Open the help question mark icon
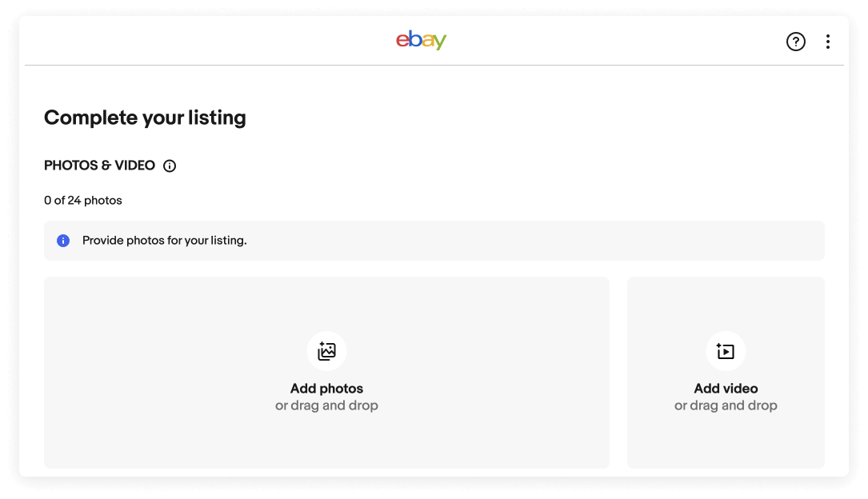The image size is (868, 499). [x=796, y=41]
